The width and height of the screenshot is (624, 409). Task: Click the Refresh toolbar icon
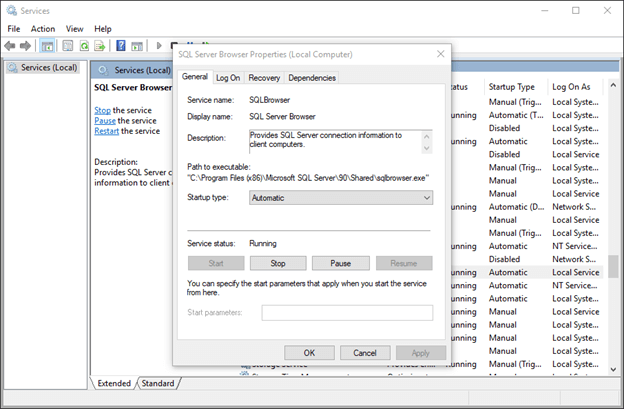[x=84, y=46]
